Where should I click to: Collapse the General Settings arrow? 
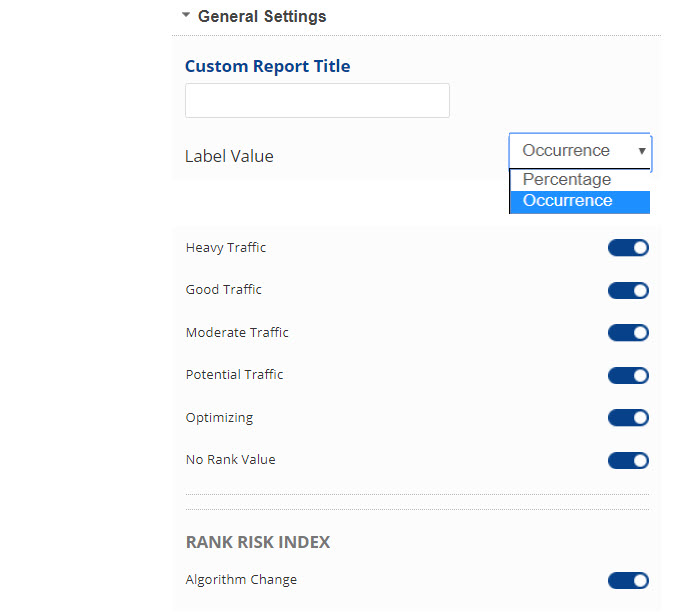186,16
